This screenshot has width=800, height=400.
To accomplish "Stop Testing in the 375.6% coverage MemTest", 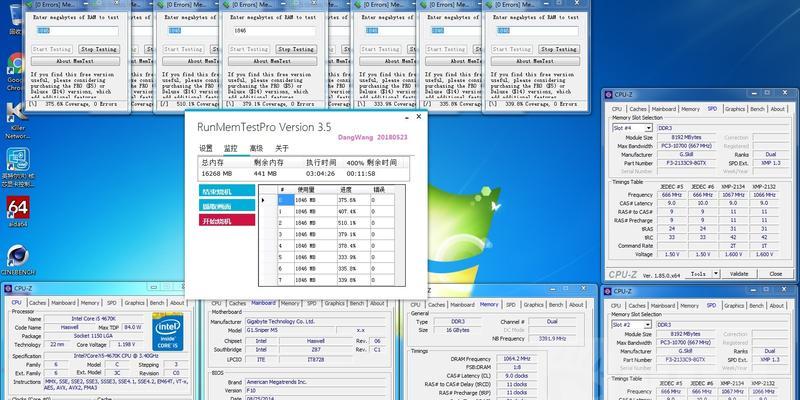I will pos(99,49).
